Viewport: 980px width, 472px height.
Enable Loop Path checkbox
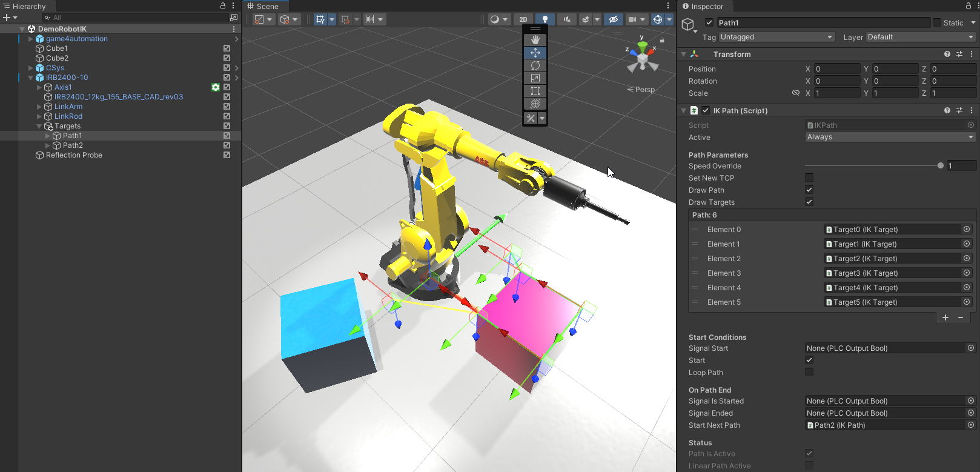point(809,372)
